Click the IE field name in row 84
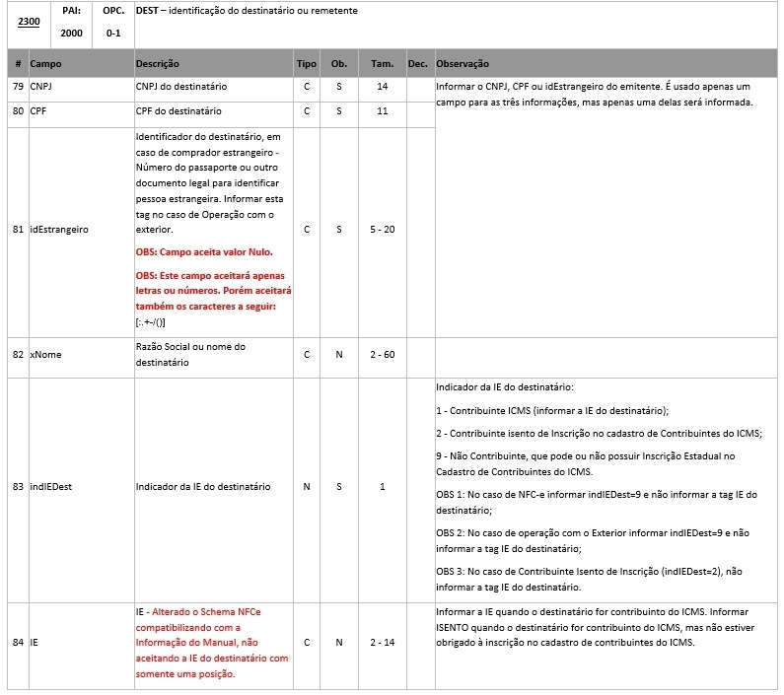The width and height of the screenshot is (784, 695). [35, 643]
